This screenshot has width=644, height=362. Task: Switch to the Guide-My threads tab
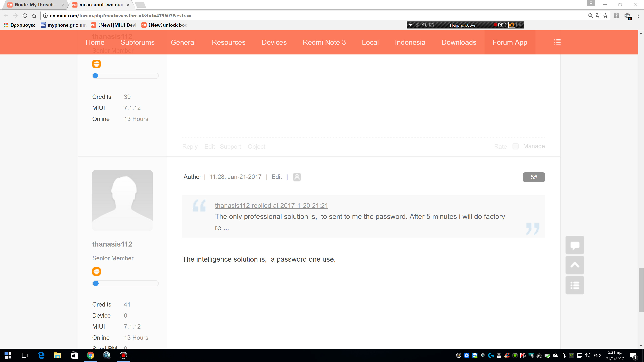pos(35,5)
